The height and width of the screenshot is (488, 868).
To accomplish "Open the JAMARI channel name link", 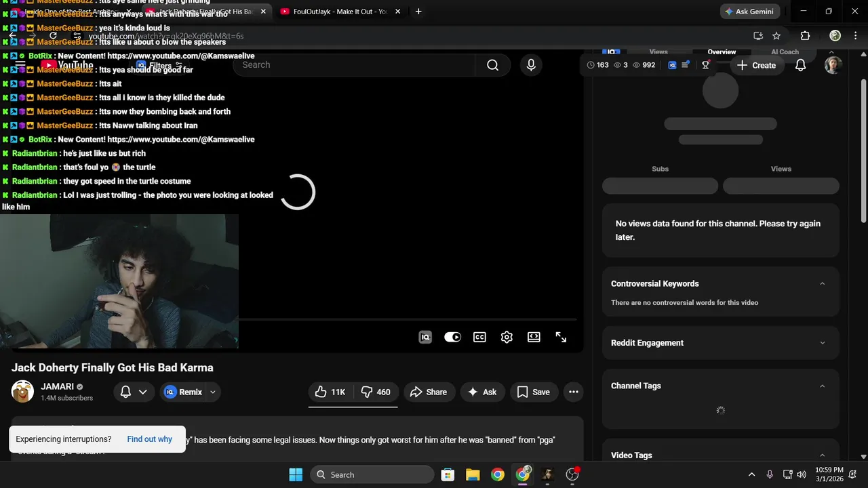I will click(x=57, y=386).
